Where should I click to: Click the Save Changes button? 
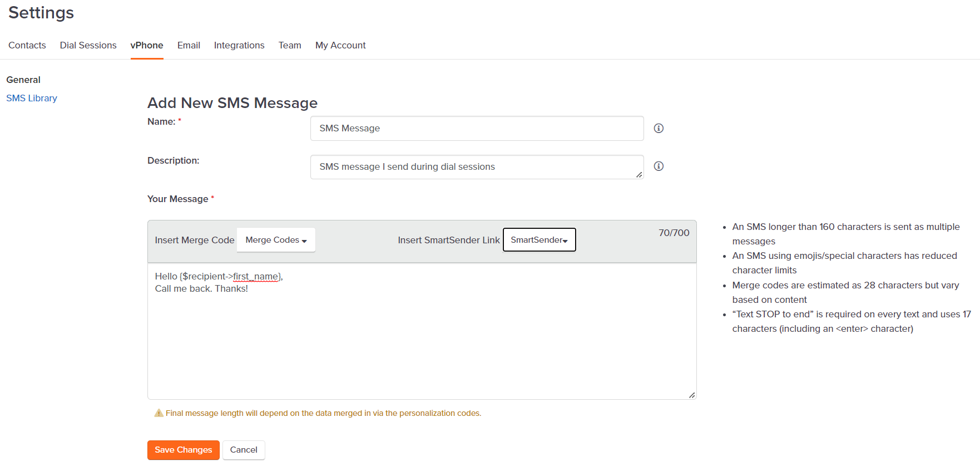[184, 450]
